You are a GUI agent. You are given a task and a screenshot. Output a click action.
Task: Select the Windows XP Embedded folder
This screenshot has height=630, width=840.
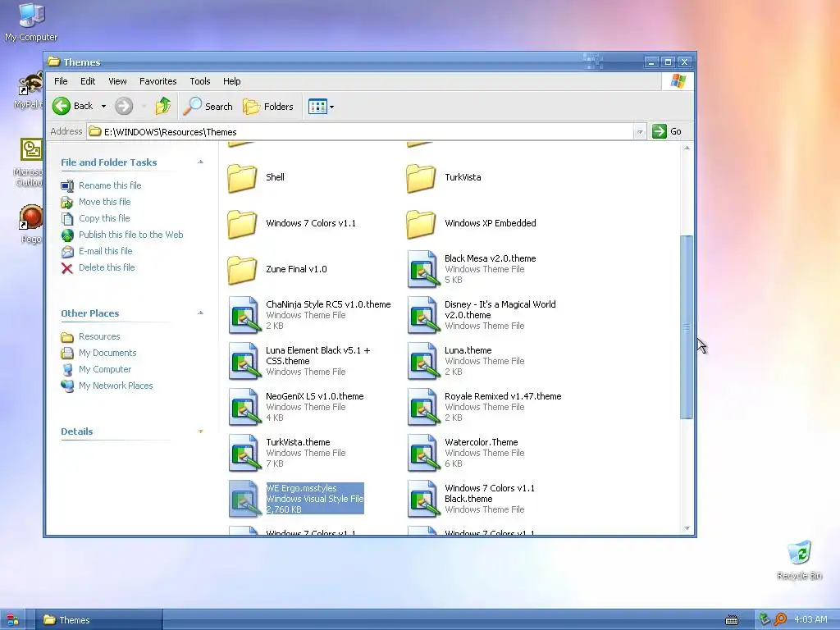point(421,224)
